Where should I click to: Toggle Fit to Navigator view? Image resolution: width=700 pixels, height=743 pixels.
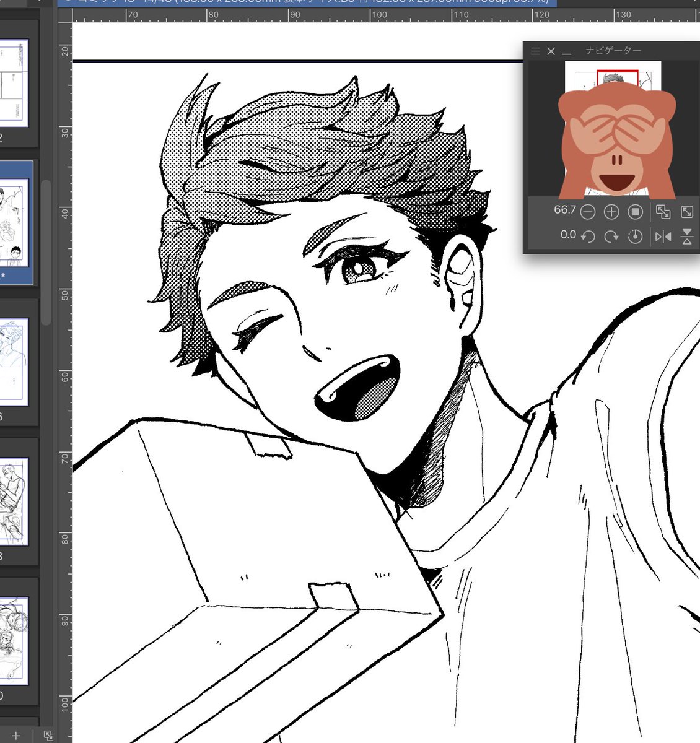click(663, 212)
